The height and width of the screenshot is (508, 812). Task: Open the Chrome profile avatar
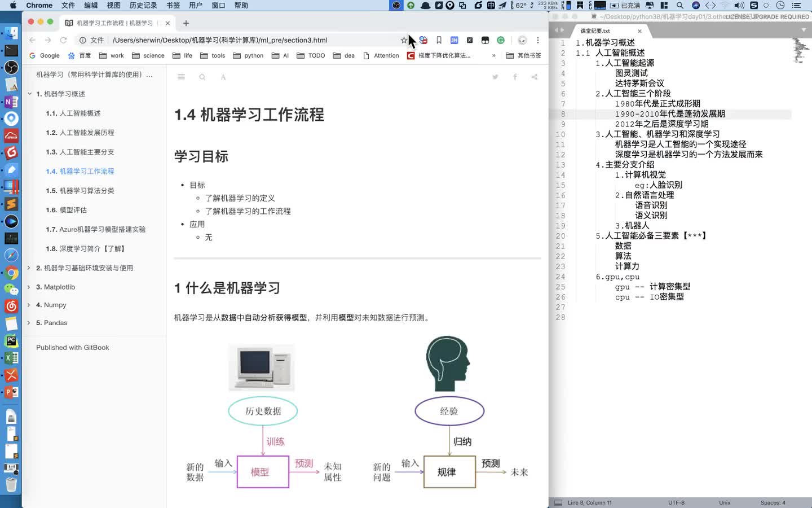coord(522,40)
